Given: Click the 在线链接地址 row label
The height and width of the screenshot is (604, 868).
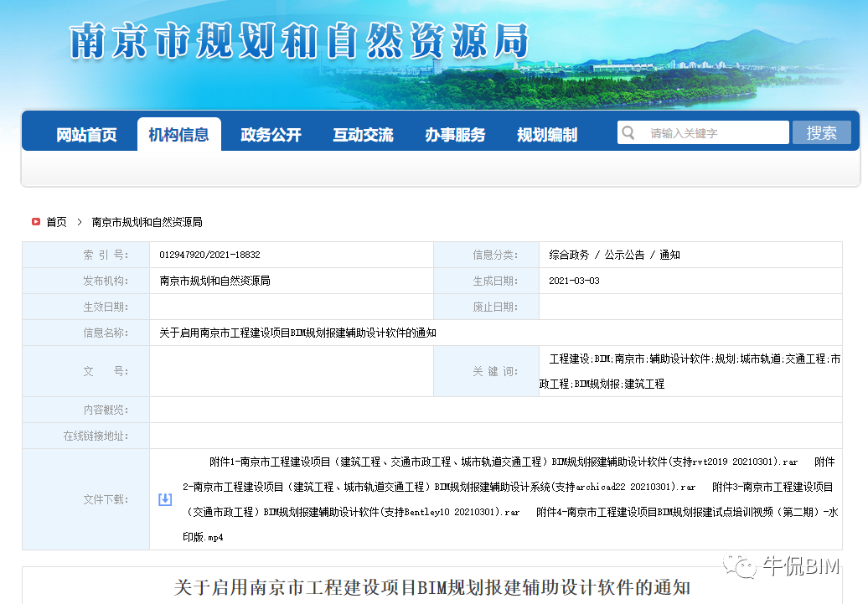Looking at the screenshot, I should click(x=96, y=436).
